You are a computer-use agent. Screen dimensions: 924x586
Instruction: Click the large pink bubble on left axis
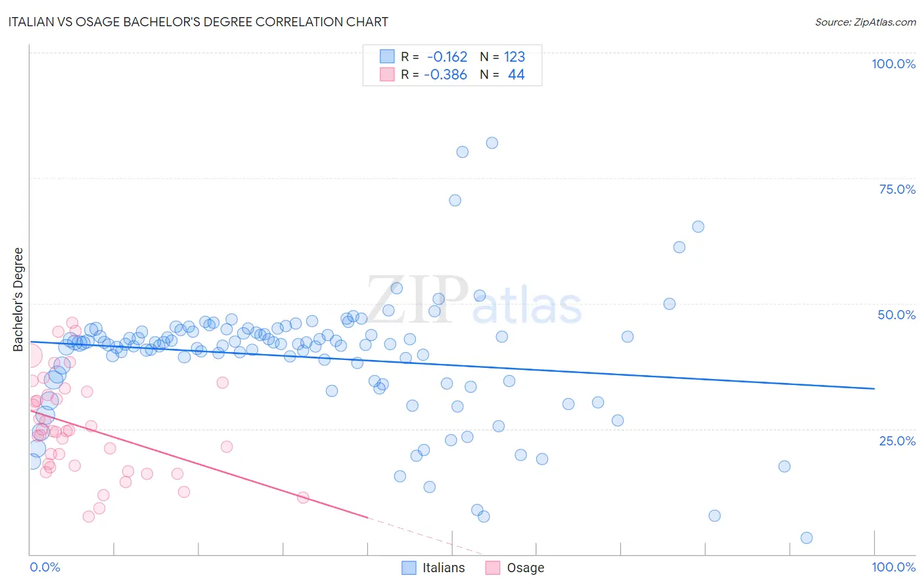[30, 357]
